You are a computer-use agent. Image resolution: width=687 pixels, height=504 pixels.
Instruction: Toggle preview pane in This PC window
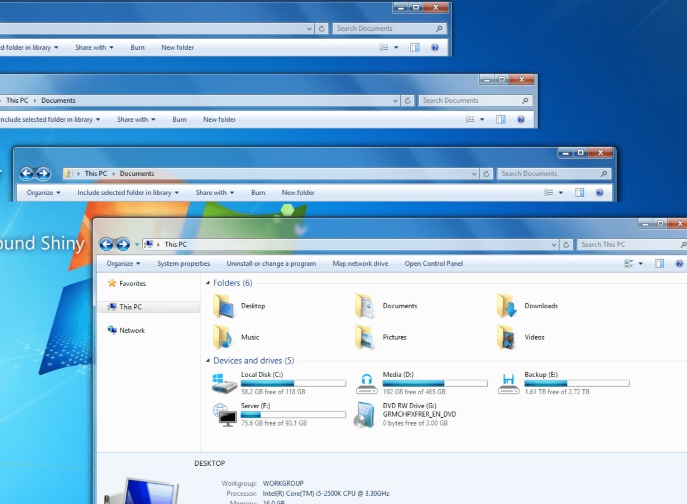point(659,263)
